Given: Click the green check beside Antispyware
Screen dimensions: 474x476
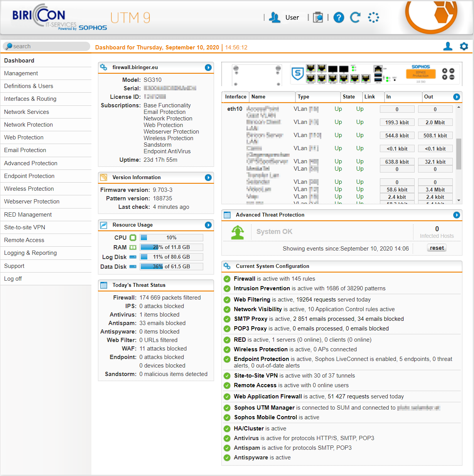Looking at the screenshot, I should tap(227, 457).
